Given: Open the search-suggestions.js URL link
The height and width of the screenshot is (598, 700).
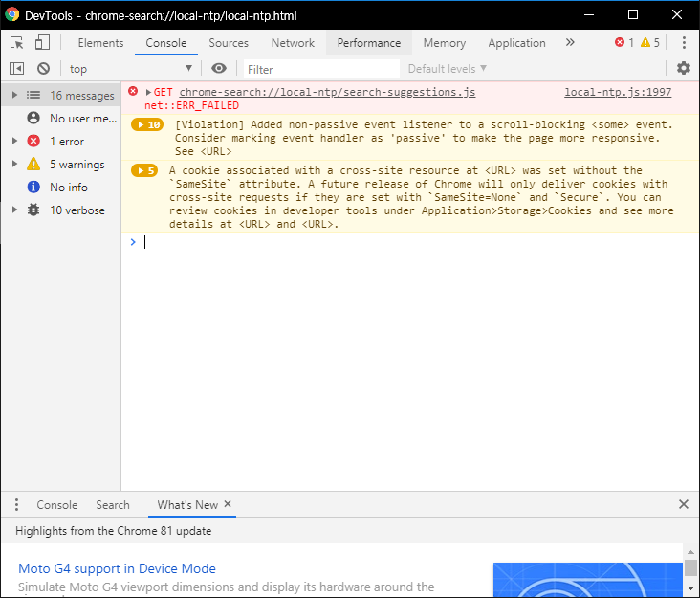Looking at the screenshot, I should point(327,92).
